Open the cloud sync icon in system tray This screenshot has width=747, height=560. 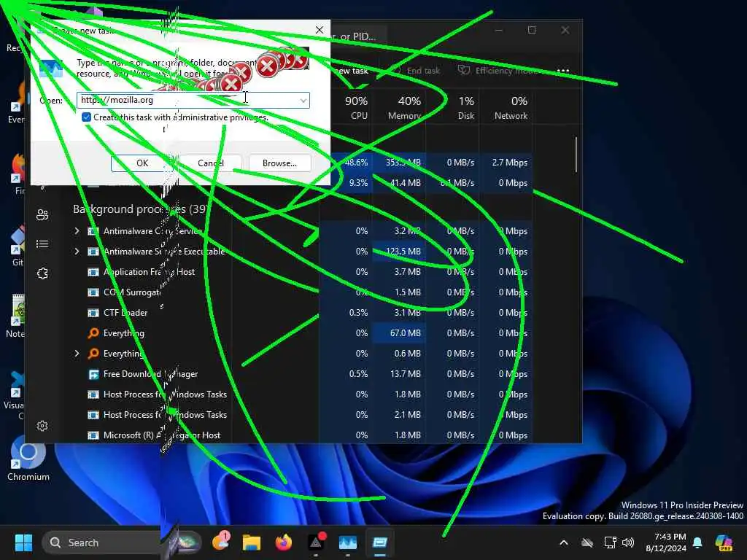tap(587, 542)
